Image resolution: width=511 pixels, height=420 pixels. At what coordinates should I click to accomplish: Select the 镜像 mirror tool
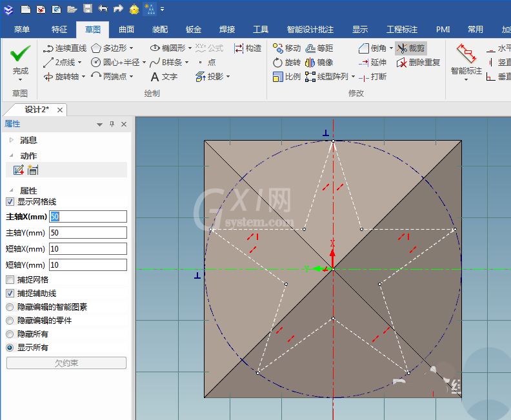[x=319, y=62]
